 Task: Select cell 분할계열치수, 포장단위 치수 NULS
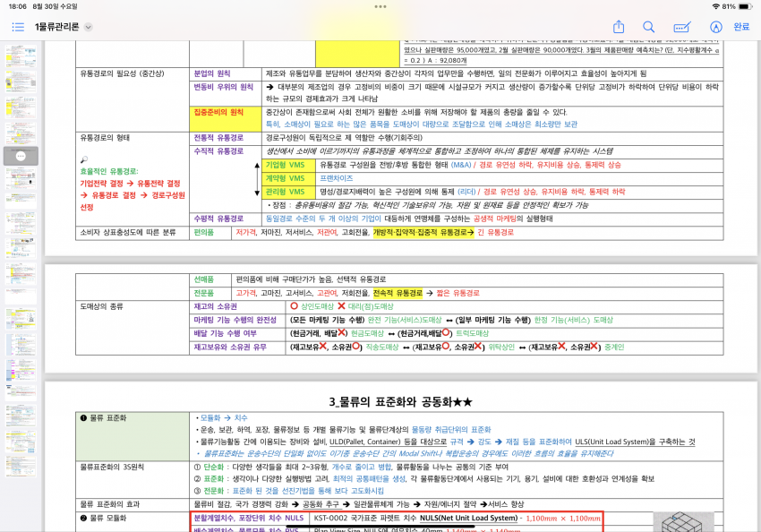pos(249,518)
